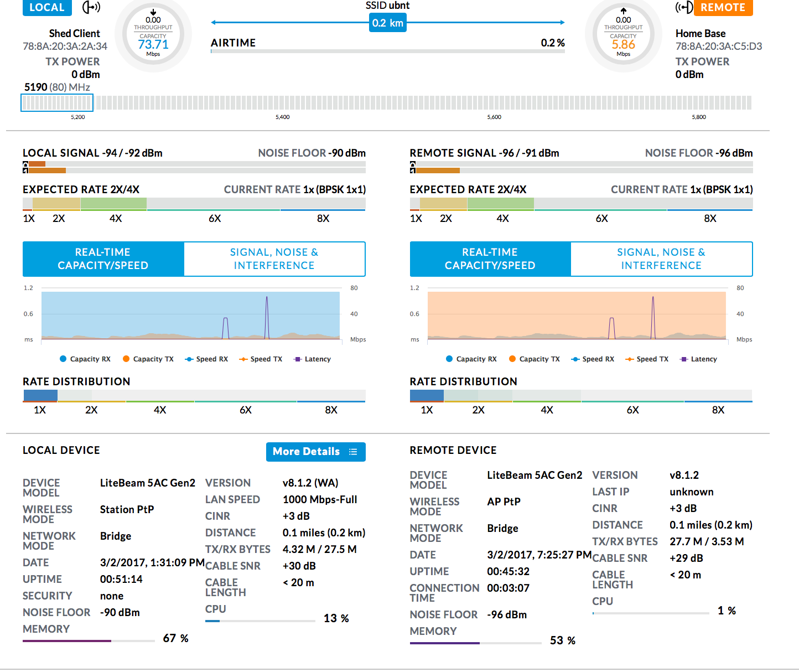Click the Station PtP wireless mode value
The width and height of the screenshot is (799, 672).
(x=127, y=510)
